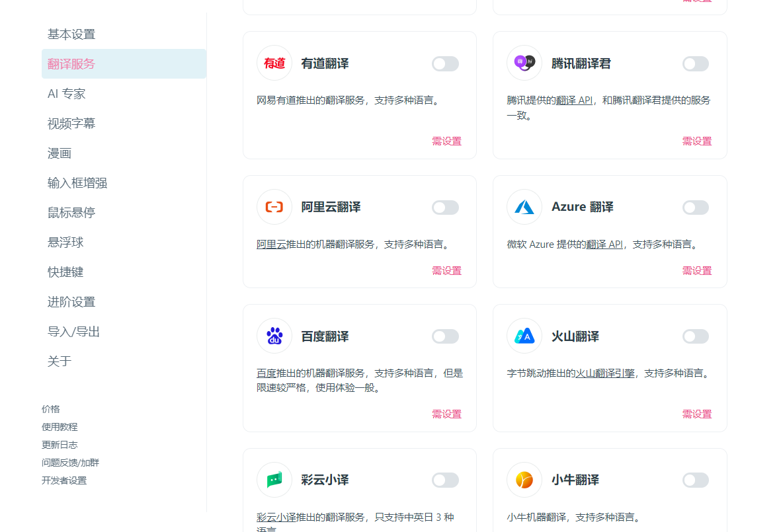Go to the AI 专家 section
The image size is (783, 532).
click(124, 94)
